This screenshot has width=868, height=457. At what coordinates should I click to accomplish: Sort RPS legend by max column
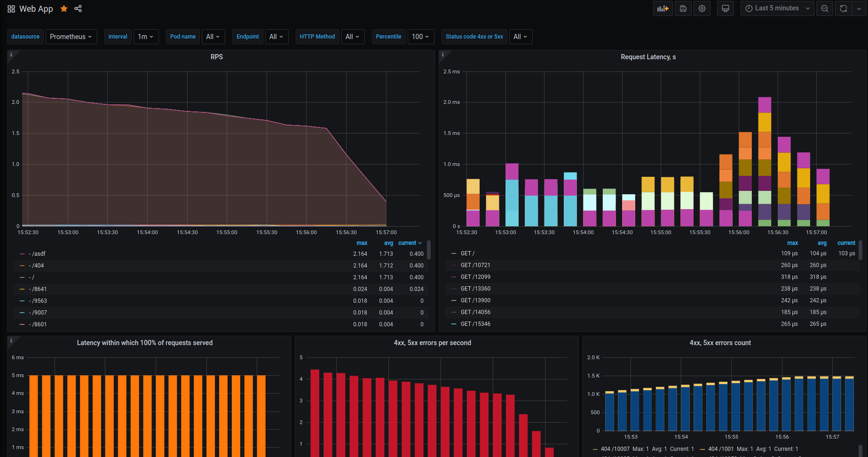(x=362, y=243)
